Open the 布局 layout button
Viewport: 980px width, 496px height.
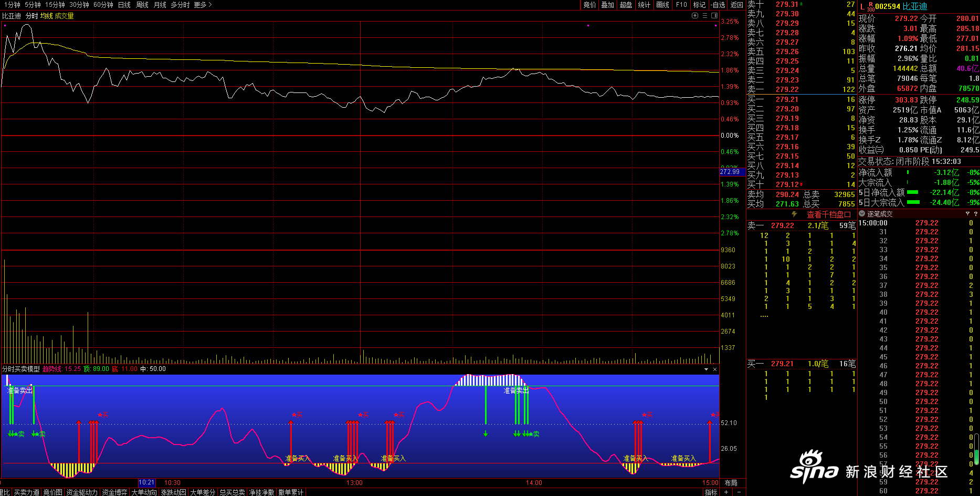(x=731, y=483)
